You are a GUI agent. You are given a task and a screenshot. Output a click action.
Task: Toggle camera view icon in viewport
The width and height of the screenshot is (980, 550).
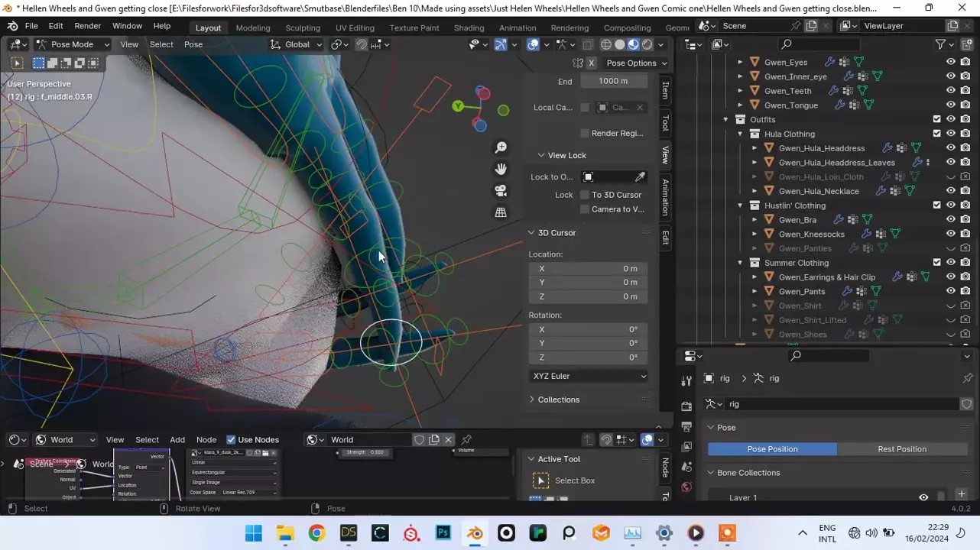501,191
